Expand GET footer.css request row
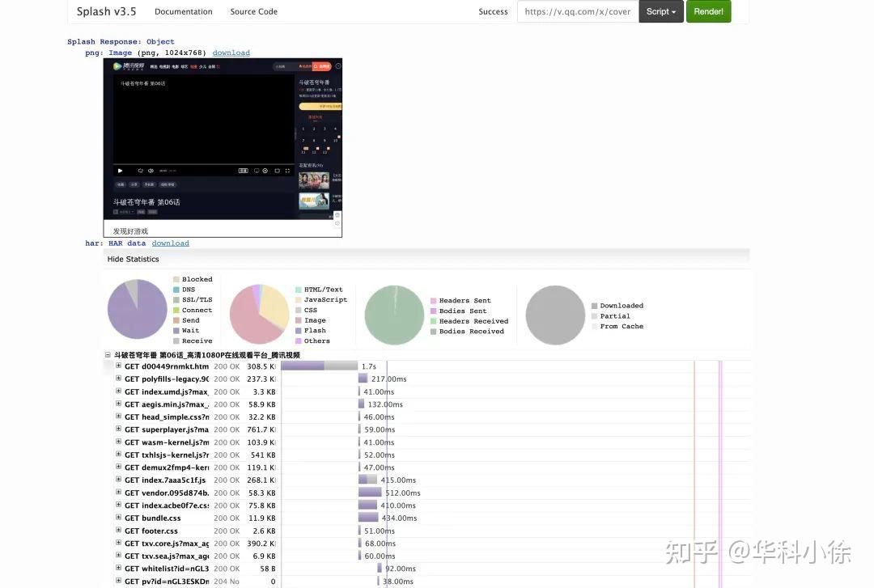Image resolution: width=874 pixels, height=588 pixels. (x=118, y=530)
